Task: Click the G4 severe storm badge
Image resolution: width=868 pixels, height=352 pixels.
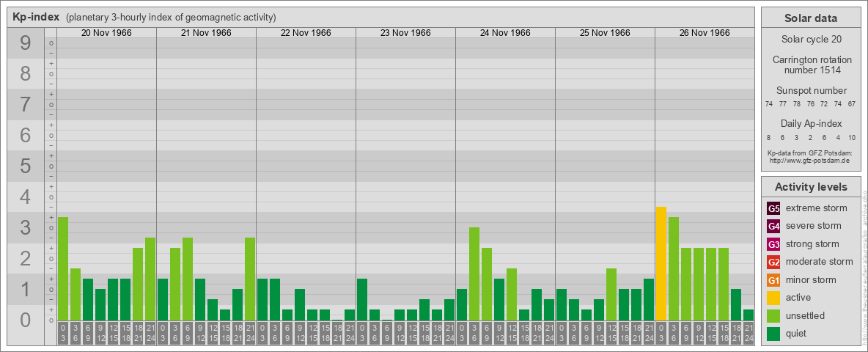Action: (773, 227)
